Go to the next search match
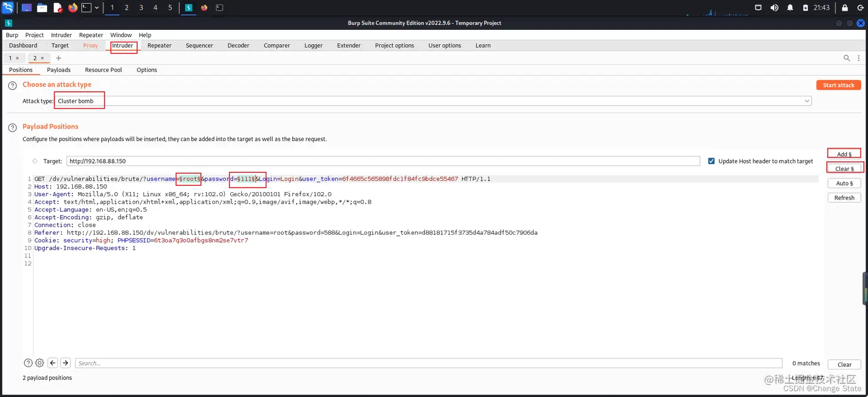The image size is (868, 397). (x=65, y=363)
